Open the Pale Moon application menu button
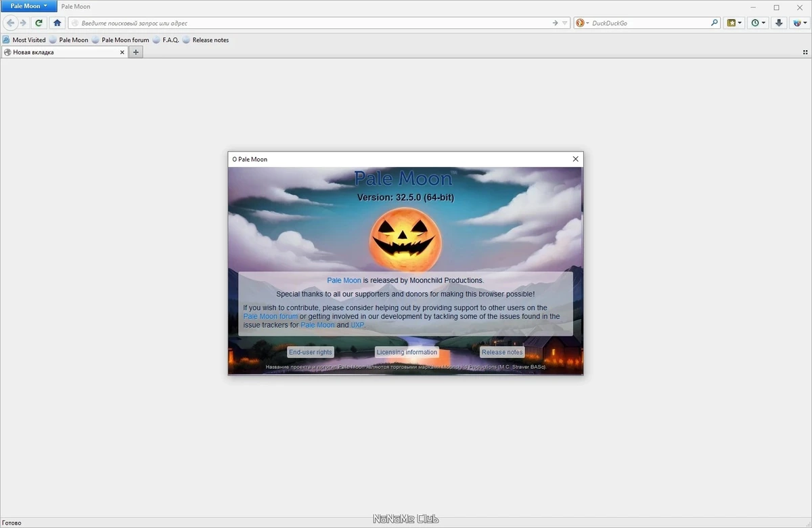This screenshot has width=812, height=528. click(28, 6)
